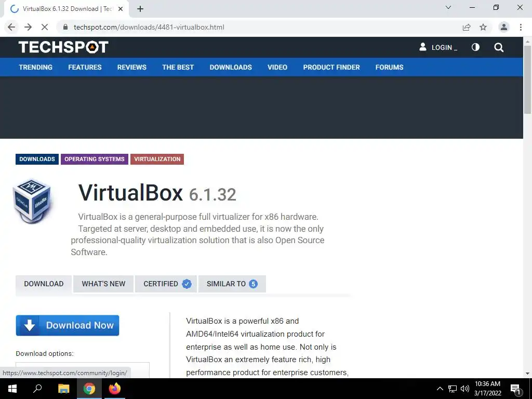Open a new tab with plus button
Viewport: 532px width, 399px height.
point(140,9)
